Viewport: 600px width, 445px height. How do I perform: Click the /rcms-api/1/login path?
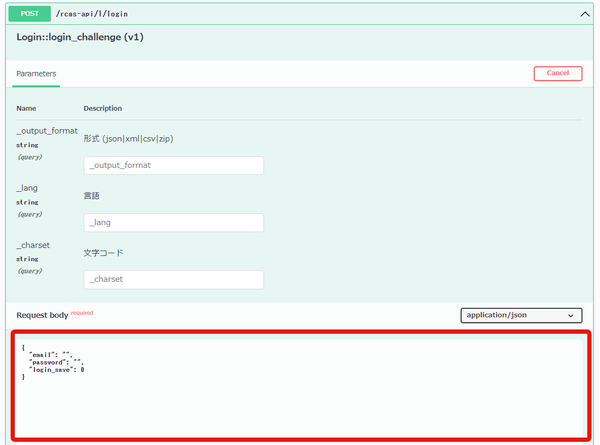point(92,14)
